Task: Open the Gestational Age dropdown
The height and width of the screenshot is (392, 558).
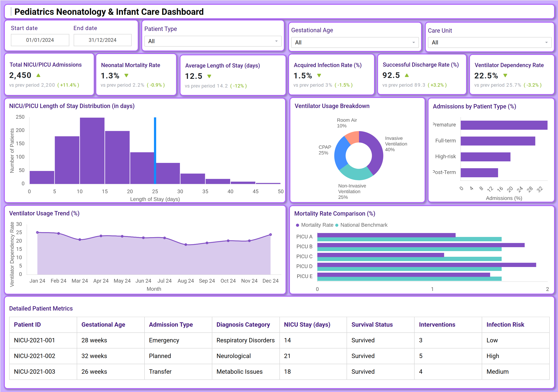Action: click(355, 42)
